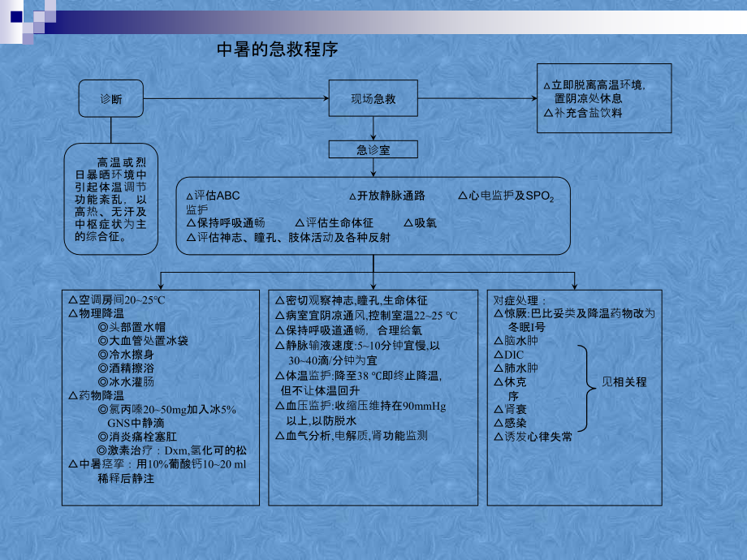Image resolution: width=747 pixels, height=560 pixels.
Task: Click the dark blue square in top-left decoration
Action: (x=16, y=17)
